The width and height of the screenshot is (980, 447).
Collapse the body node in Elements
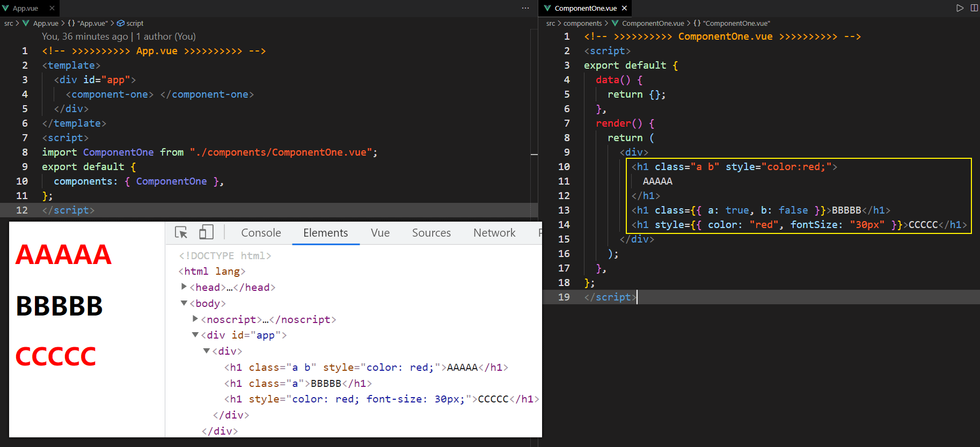tap(184, 303)
